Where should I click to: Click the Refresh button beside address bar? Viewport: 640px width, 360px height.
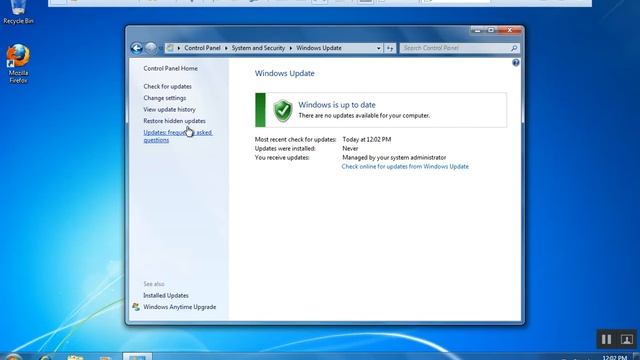point(390,48)
